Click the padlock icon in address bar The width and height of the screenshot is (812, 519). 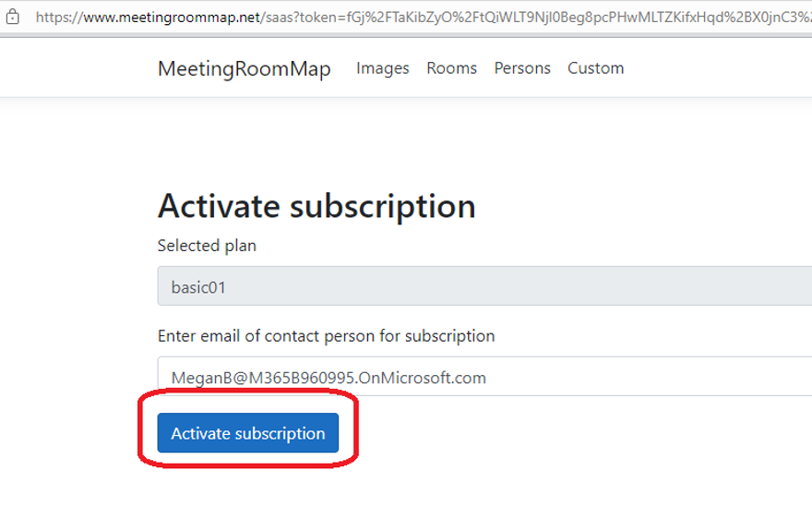point(13,18)
